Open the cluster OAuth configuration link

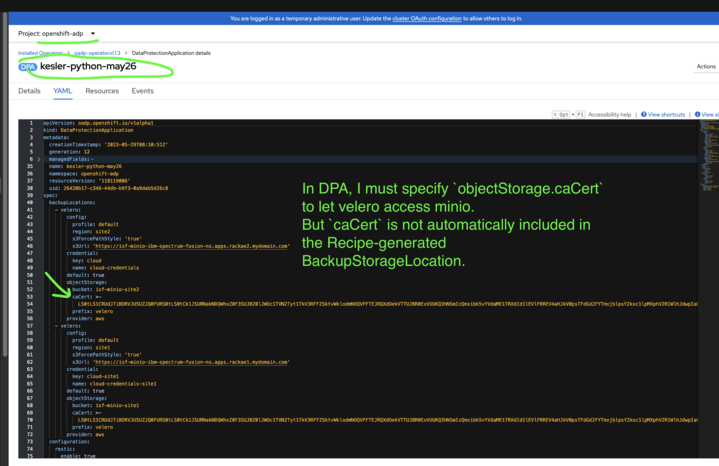(427, 18)
